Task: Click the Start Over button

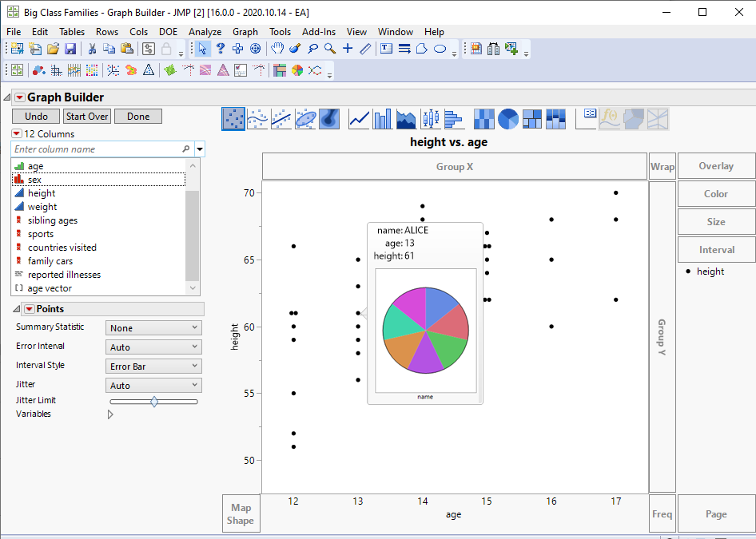Action: pos(87,117)
